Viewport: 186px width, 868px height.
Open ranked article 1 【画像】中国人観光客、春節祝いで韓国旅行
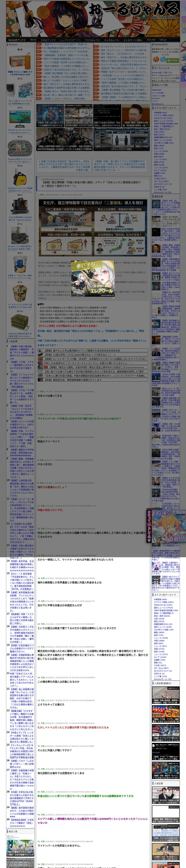[21, 352]
